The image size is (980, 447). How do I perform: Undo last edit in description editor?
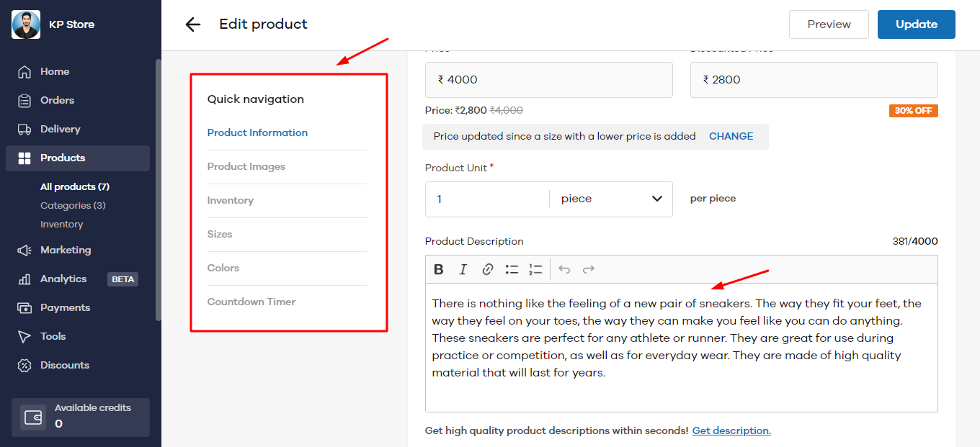564,269
